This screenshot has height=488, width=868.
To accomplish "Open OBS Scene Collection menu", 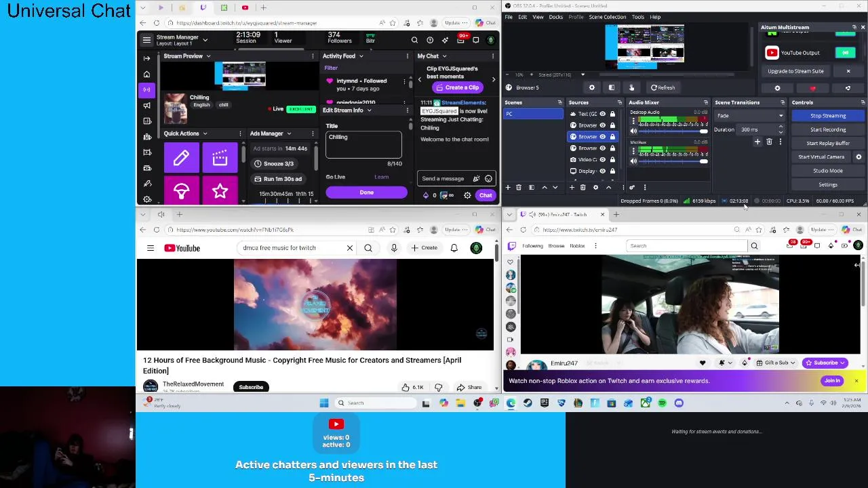I will (608, 17).
